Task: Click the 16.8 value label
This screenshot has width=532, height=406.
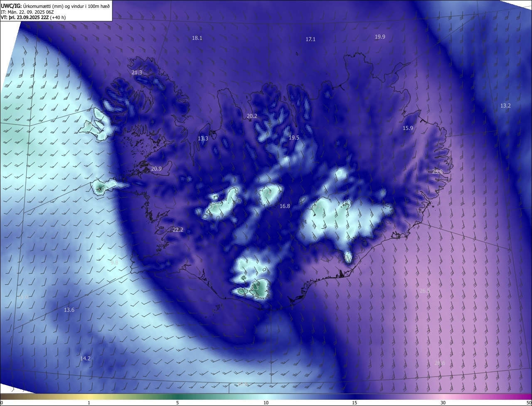Action: tap(285, 206)
